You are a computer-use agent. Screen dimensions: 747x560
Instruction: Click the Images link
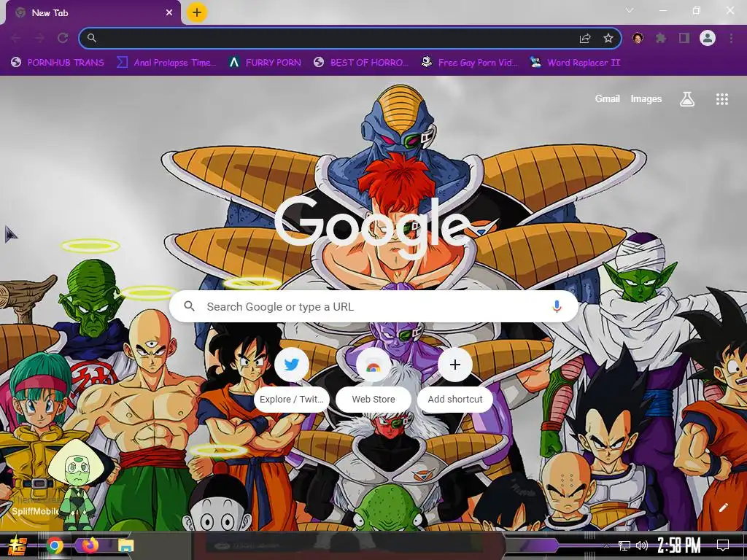(646, 99)
